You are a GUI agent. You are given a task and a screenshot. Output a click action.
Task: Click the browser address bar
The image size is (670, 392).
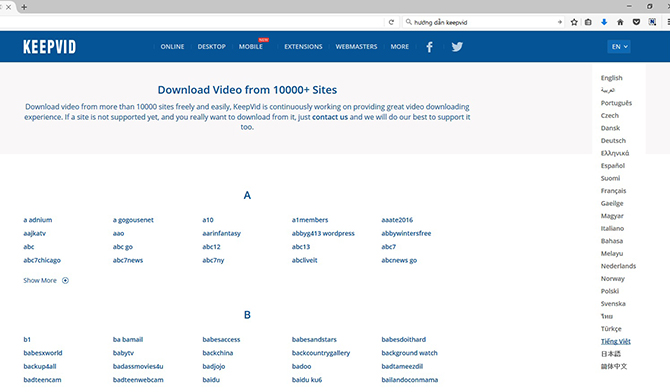coord(191,22)
